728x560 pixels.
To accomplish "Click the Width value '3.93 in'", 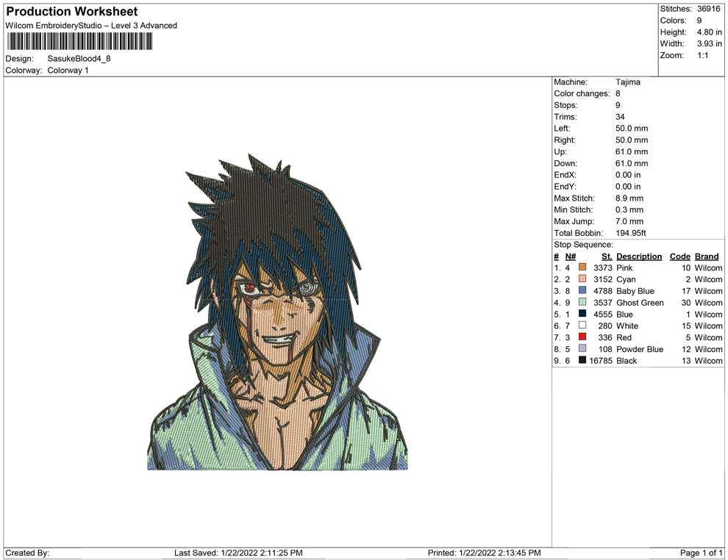I will click(x=709, y=43).
